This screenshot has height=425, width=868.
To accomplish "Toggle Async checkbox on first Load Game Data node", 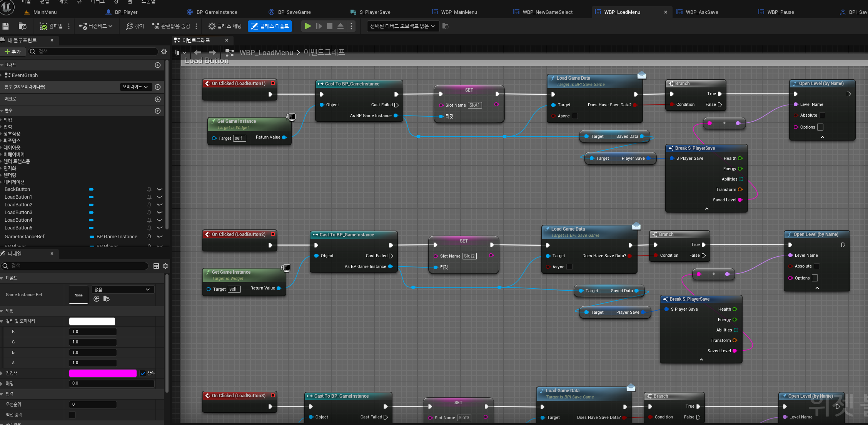I will coord(574,116).
